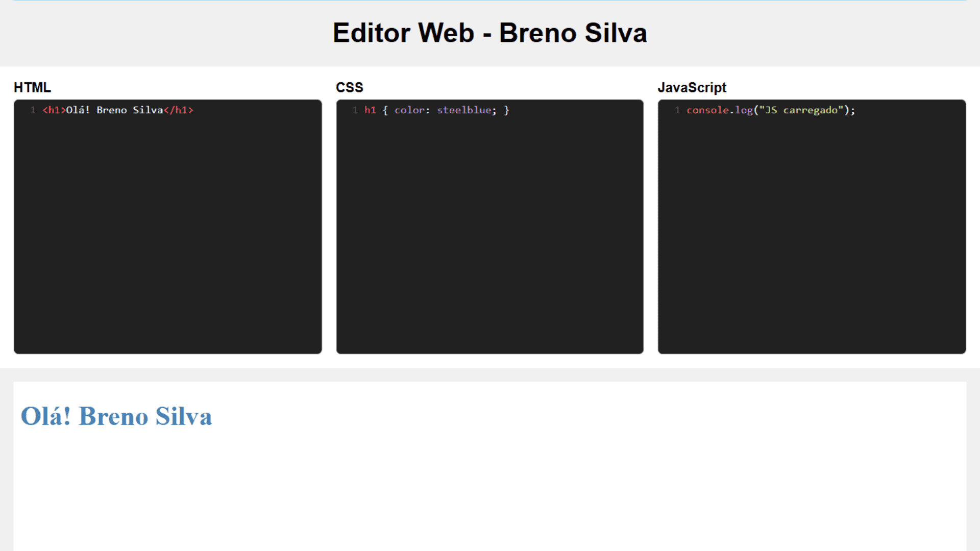
Task: Click the closing </h1> tag in HTML code
Action: click(178, 110)
